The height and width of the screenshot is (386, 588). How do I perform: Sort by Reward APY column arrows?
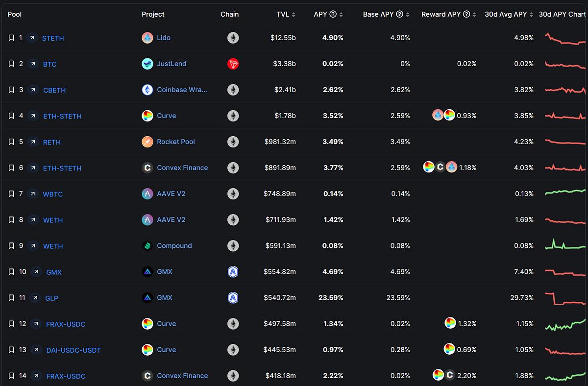pyautogui.click(x=475, y=15)
